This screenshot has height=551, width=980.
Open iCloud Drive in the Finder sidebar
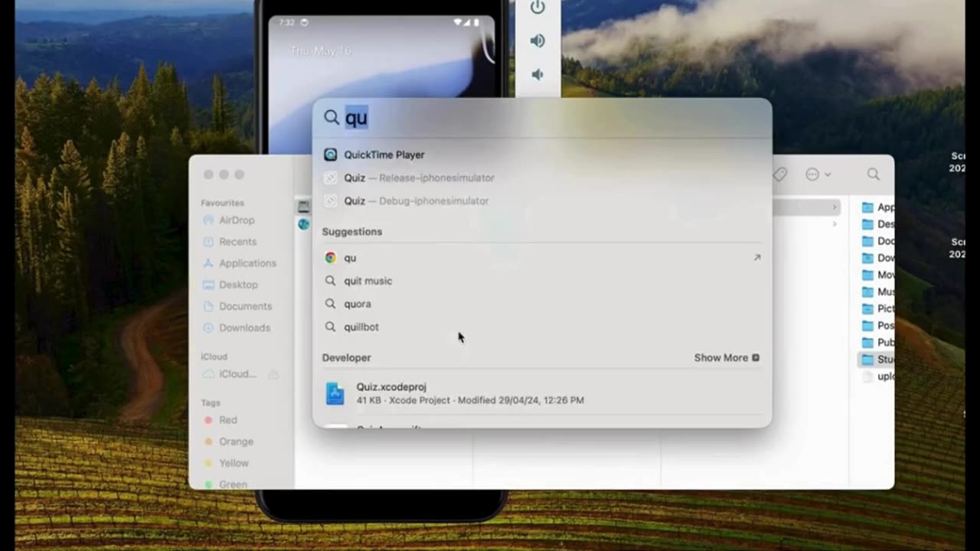tap(229, 374)
